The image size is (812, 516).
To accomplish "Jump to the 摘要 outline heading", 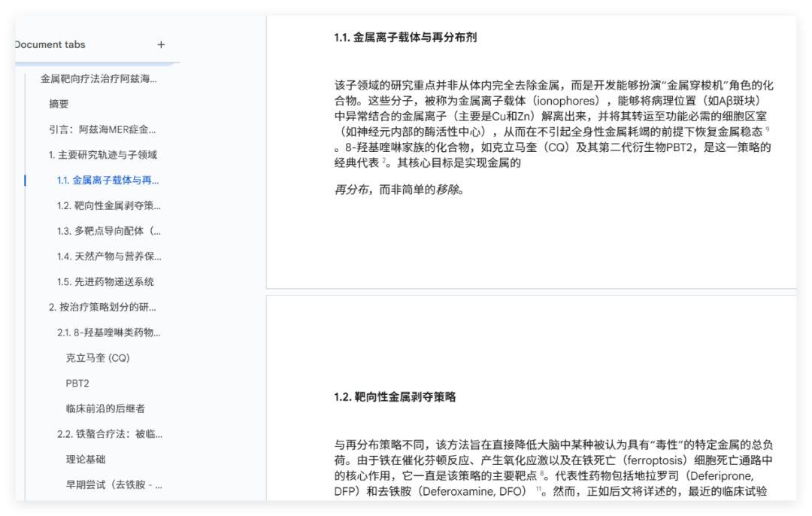I will tap(59, 104).
